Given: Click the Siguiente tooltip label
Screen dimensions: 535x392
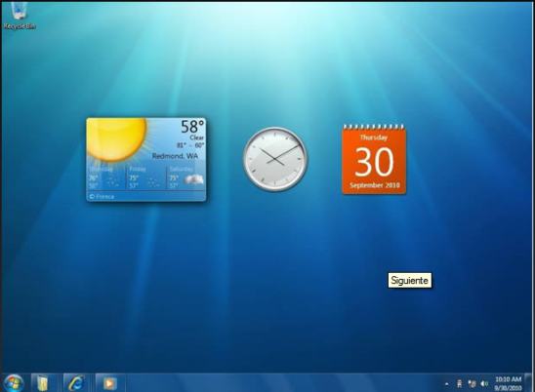Looking at the screenshot, I should tap(410, 280).
